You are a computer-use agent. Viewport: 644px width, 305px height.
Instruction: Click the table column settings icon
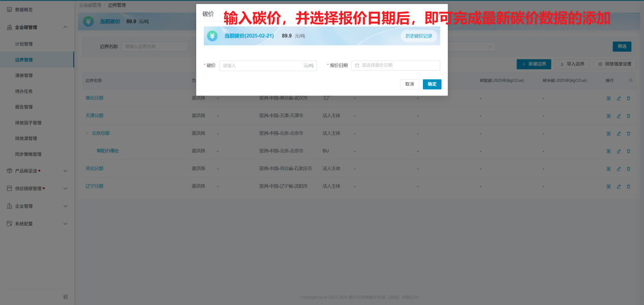[631, 80]
